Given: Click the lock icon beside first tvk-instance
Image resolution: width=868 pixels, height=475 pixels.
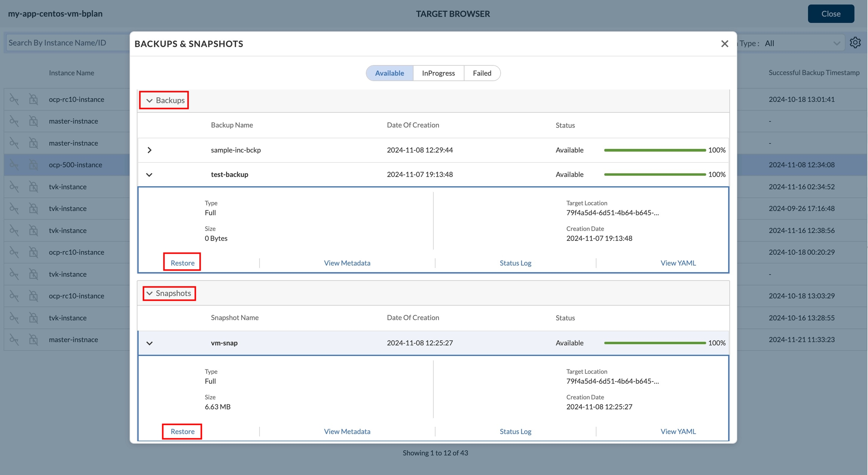Looking at the screenshot, I should pos(34,187).
